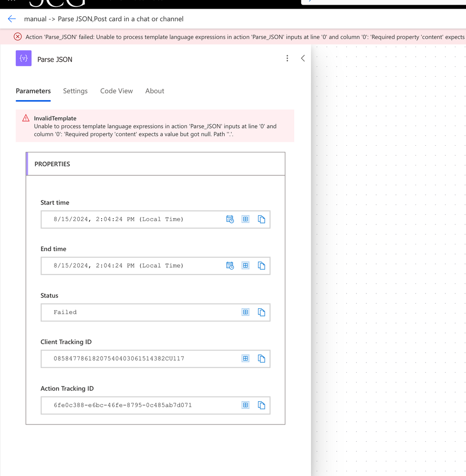
Task: Click grid icon in Status field
Action: tap(246, 312)
